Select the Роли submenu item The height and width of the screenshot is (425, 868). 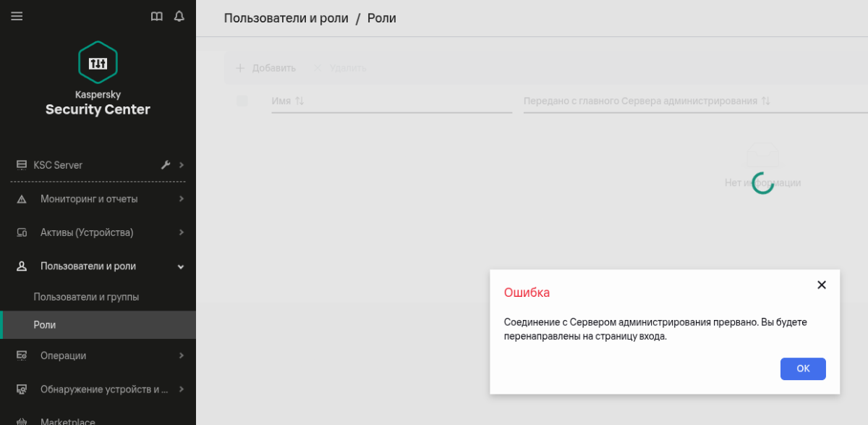click(98, 325)
